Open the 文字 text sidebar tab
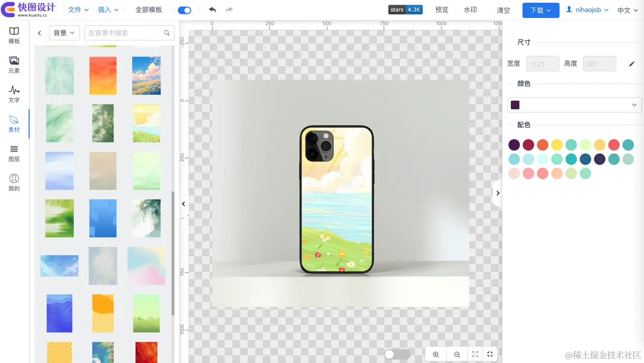Screen dimensions: 644x363 [x=14, y=95]
